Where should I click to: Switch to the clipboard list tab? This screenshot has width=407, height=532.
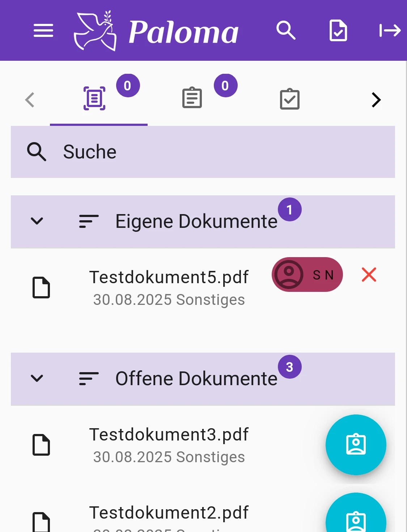(x=192, y=98)
